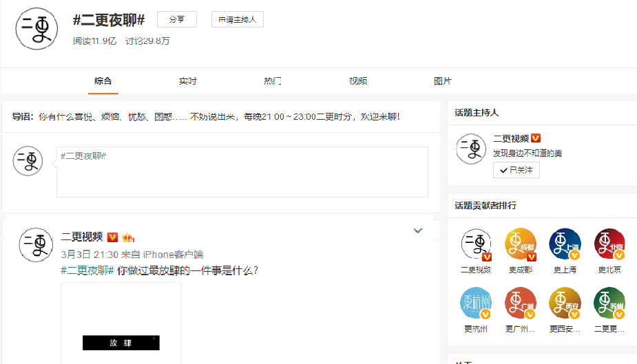Open contributor 更广州 avatar
The width and height of the screenshot is (637, 364).
[521, 303]
